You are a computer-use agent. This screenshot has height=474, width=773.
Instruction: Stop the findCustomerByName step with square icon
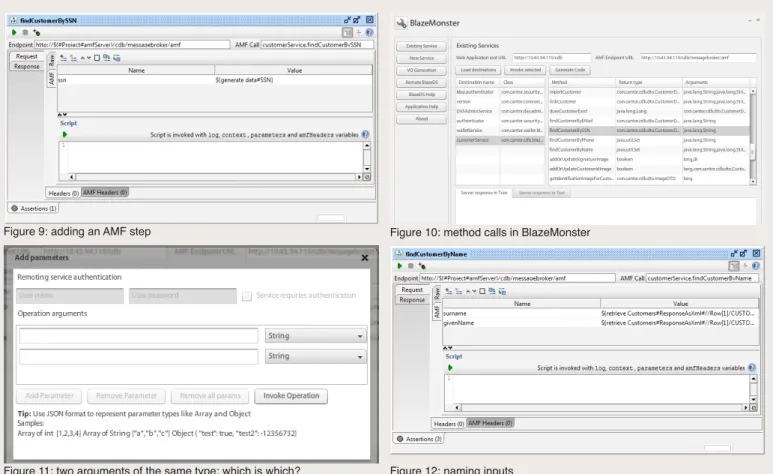pos(411,266)
